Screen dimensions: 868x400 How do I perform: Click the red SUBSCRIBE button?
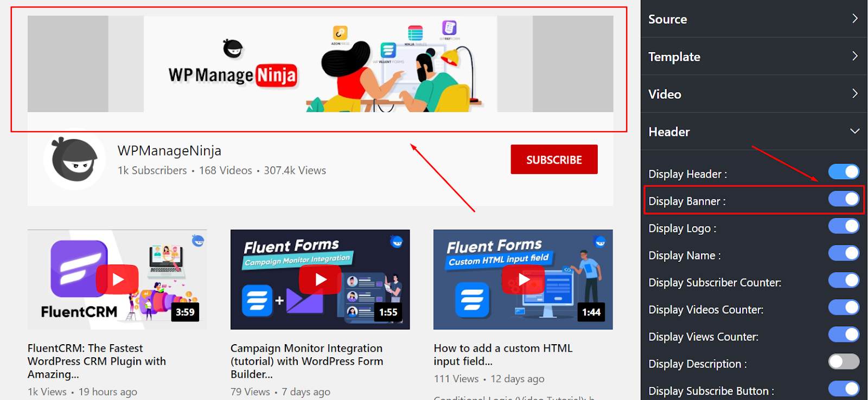554,159
